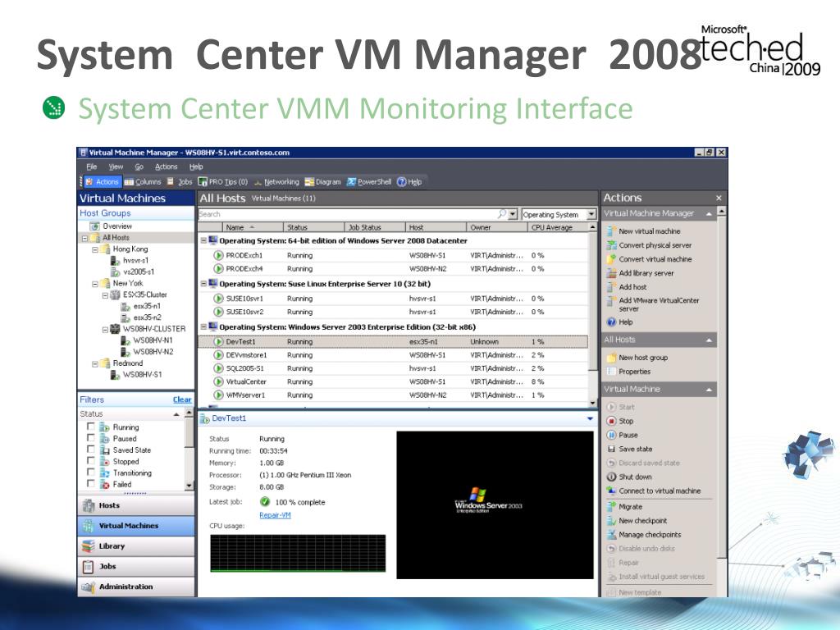Open the Go menu
The width and height of the screenshot is (840, 630).
tap(139, 167)
